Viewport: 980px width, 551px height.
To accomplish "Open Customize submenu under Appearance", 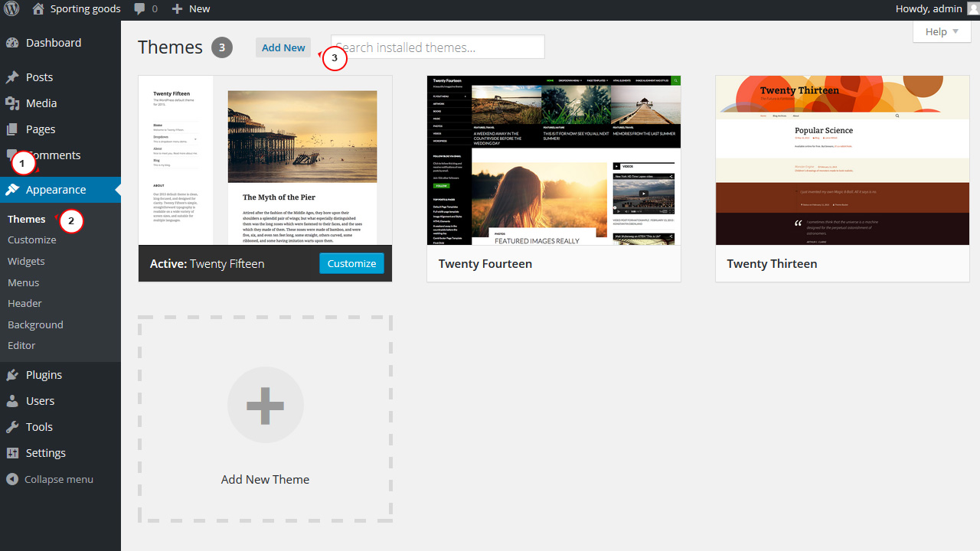I will 32,240.
